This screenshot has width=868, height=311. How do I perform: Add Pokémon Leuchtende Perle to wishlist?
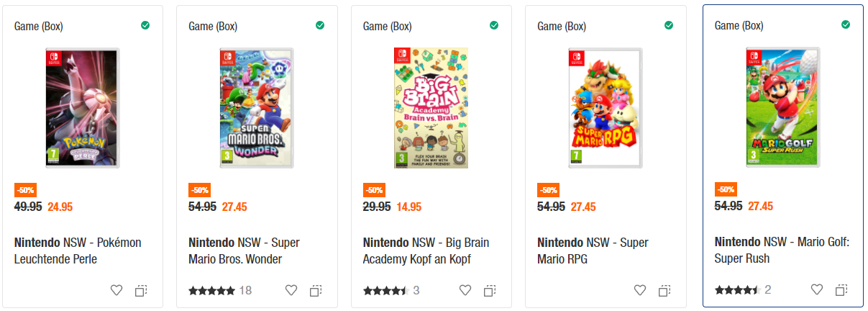(117, 291)
